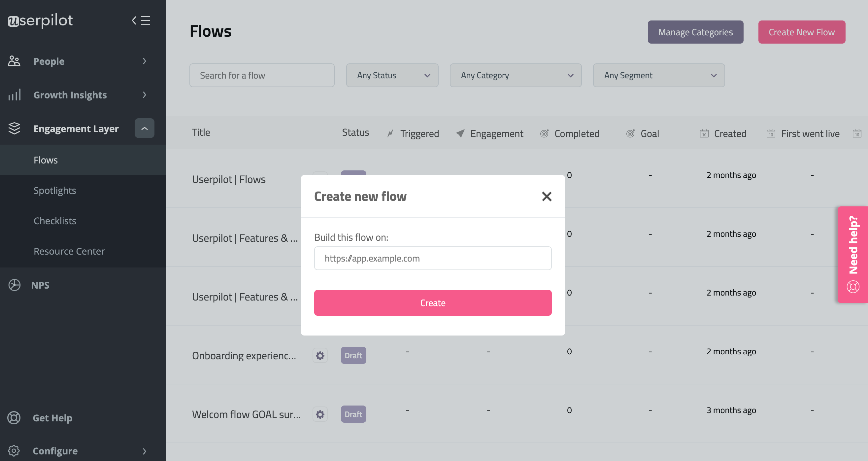Open the Any Segment dropdown filter
Image resolution: width=868 pixels, height=461 pixels.
click(658, 75)
